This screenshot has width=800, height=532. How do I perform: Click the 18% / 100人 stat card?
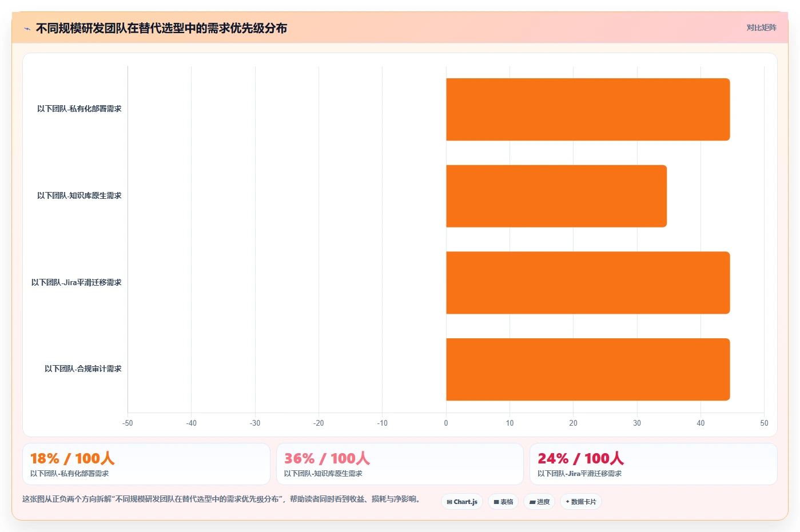(146, 464)
